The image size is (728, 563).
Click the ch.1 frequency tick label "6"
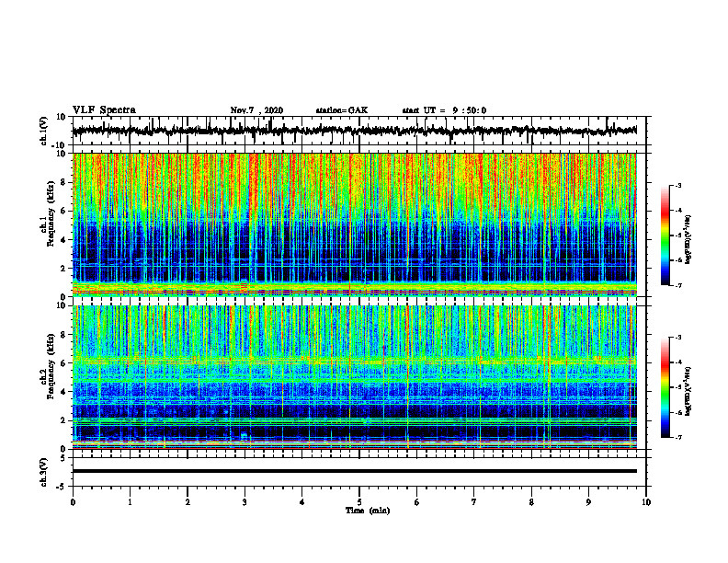pyautogui.click(x=64, y=212)
